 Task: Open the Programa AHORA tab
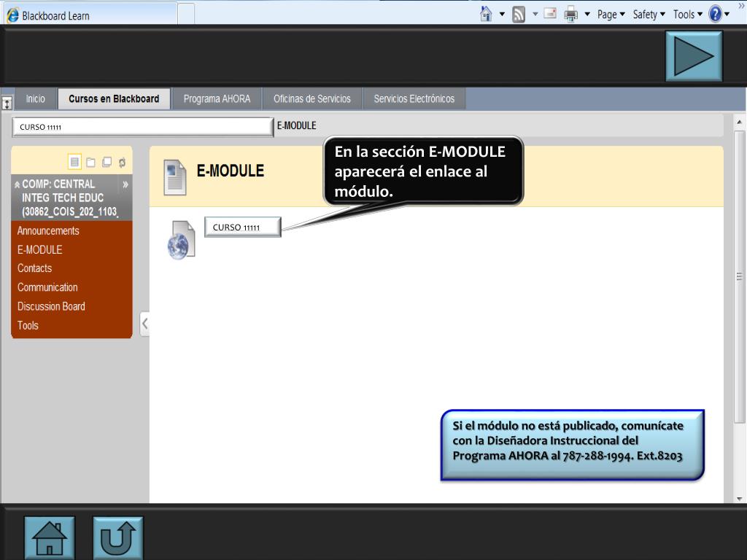pos(217,98)
